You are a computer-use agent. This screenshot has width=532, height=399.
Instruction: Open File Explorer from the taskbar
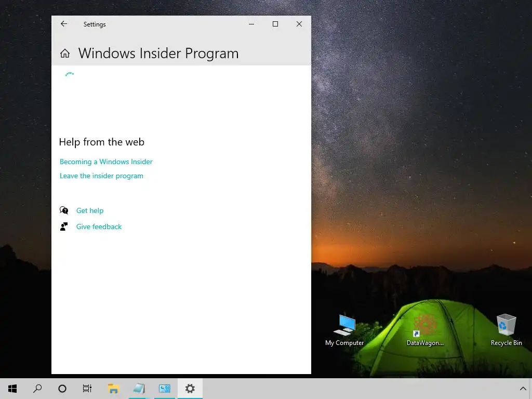[x=113, y=389]
